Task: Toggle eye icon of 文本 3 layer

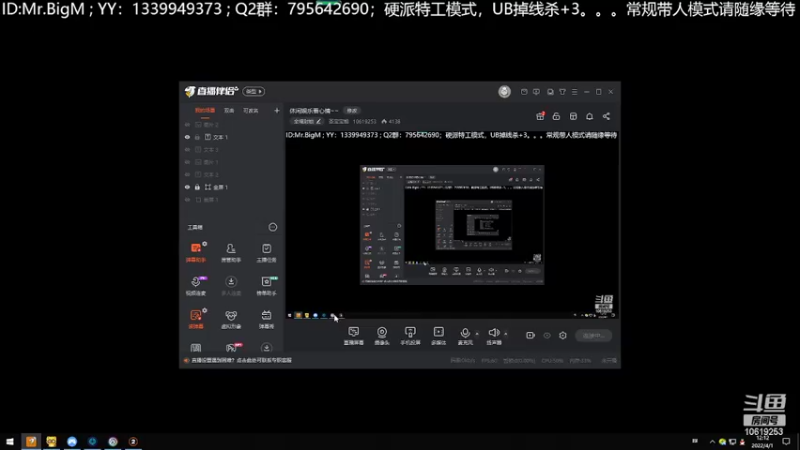Action: point(187,149)
